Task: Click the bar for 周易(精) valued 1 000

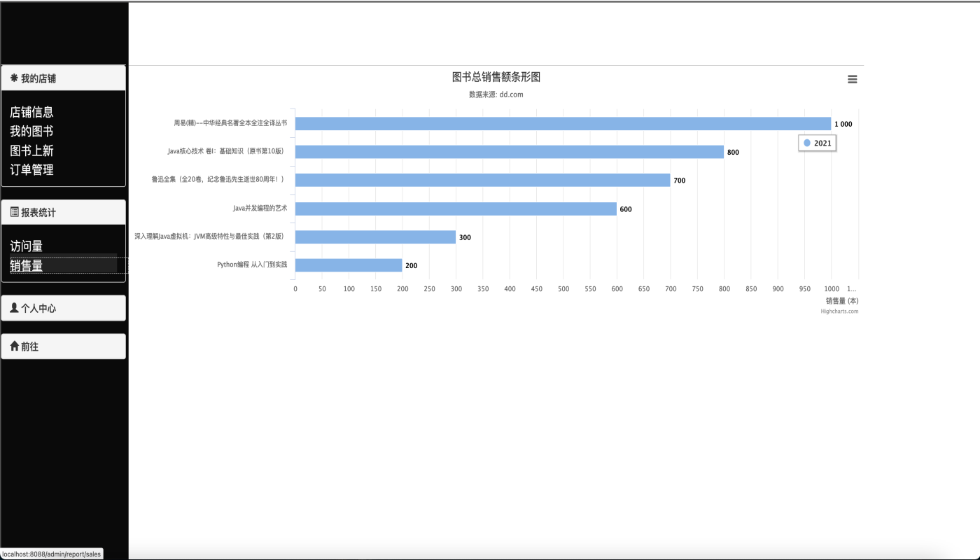Action: pyautogui.click(x=563, y=124)
